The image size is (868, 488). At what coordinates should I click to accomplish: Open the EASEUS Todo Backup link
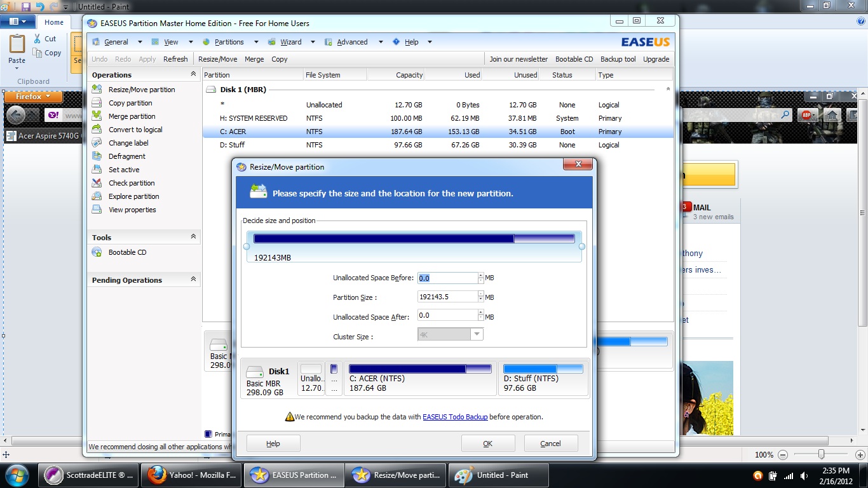[x=455, y=417]
